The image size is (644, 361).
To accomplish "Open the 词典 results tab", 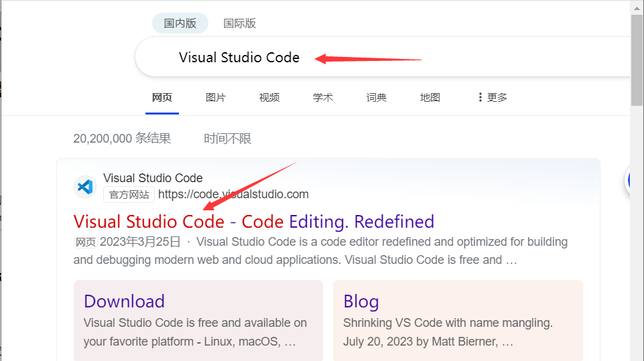I will pyautogui.click(x=376, y=98).
